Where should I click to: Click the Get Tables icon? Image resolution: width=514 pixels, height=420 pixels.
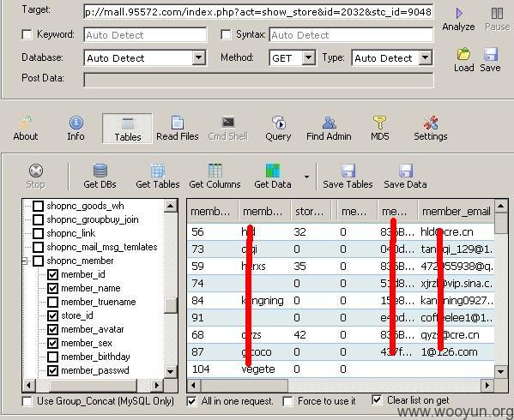click(158, 171)
